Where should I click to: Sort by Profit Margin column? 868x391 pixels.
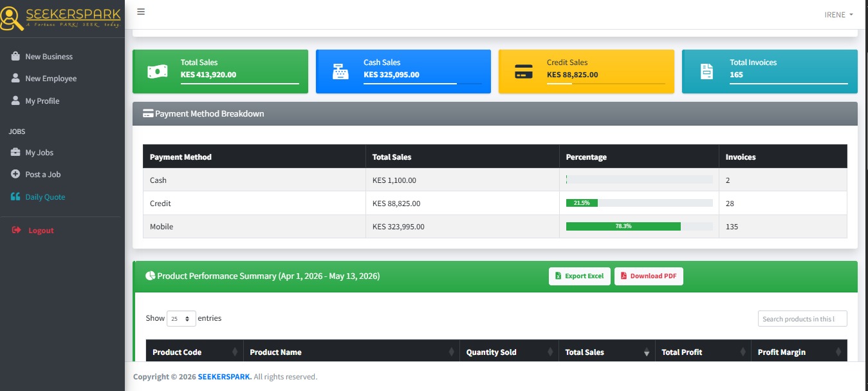[799, 352]
